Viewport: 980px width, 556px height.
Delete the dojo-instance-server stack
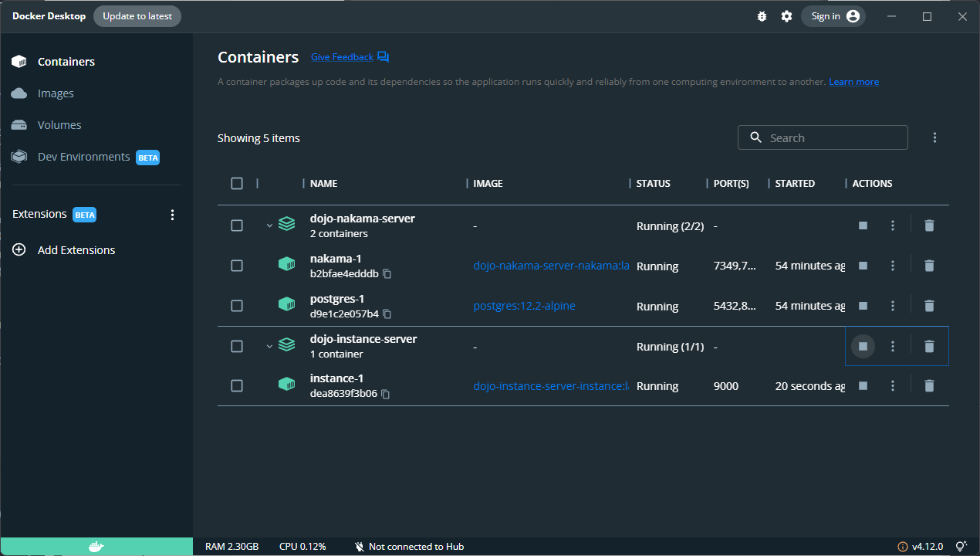tap(929, 346)
